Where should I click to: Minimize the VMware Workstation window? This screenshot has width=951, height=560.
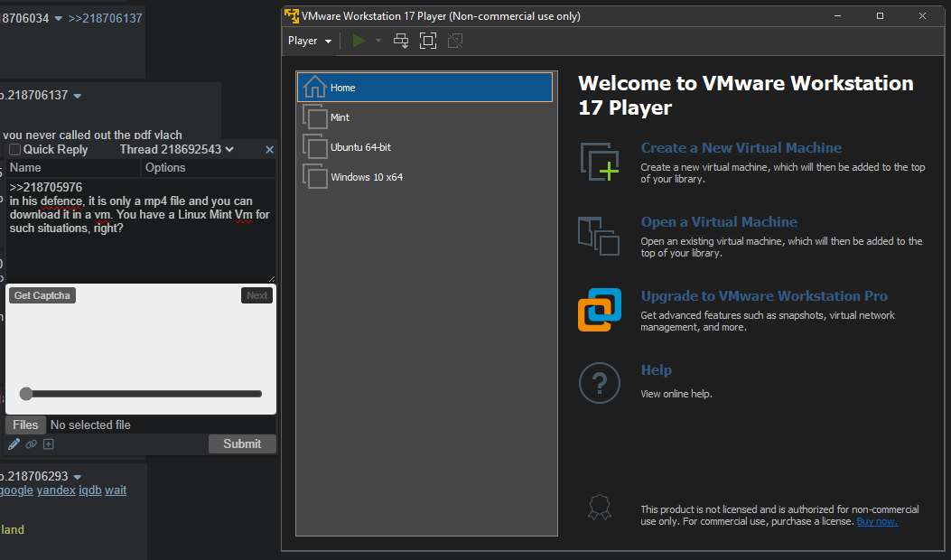(x=837, y=15)
